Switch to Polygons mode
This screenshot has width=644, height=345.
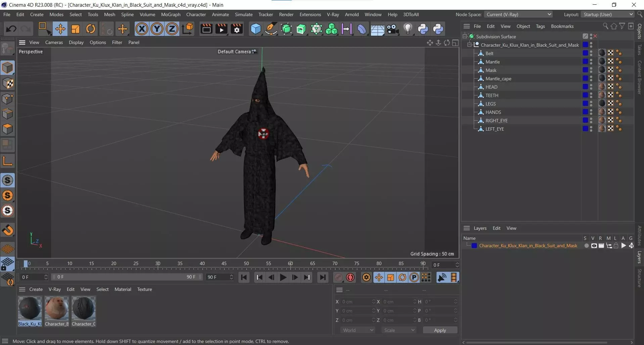click(8, 129)
